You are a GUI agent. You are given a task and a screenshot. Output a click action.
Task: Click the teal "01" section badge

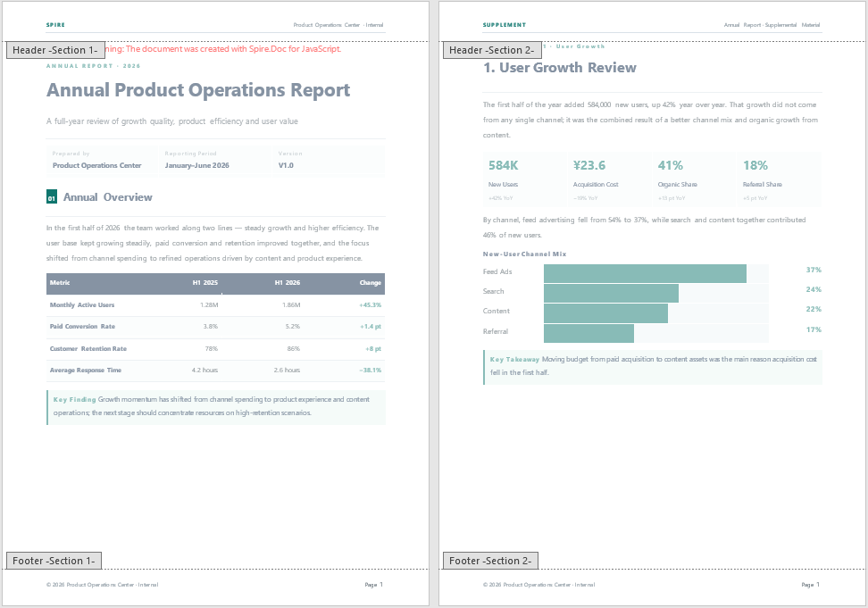[x=52, y=197]
